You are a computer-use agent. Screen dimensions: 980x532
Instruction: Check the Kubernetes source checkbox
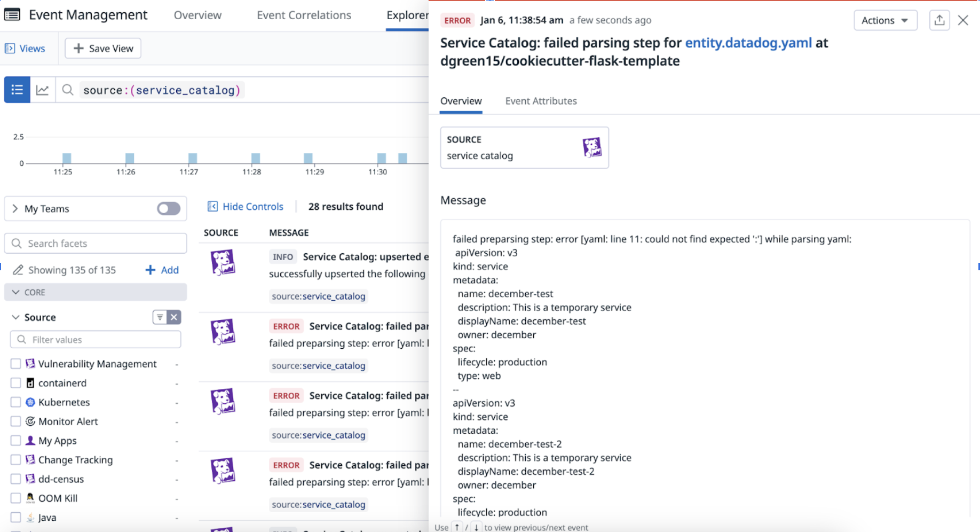[x=16, y=402]
